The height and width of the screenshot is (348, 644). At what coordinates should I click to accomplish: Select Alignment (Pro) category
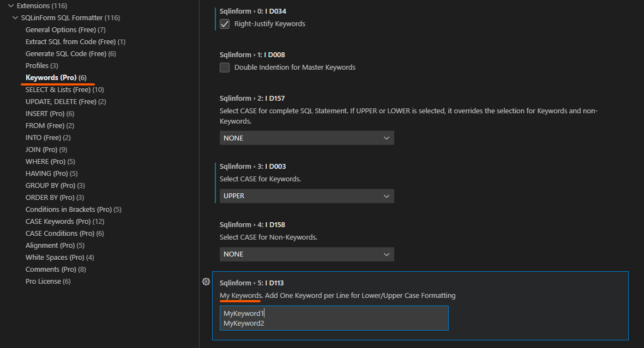(55, 246)
